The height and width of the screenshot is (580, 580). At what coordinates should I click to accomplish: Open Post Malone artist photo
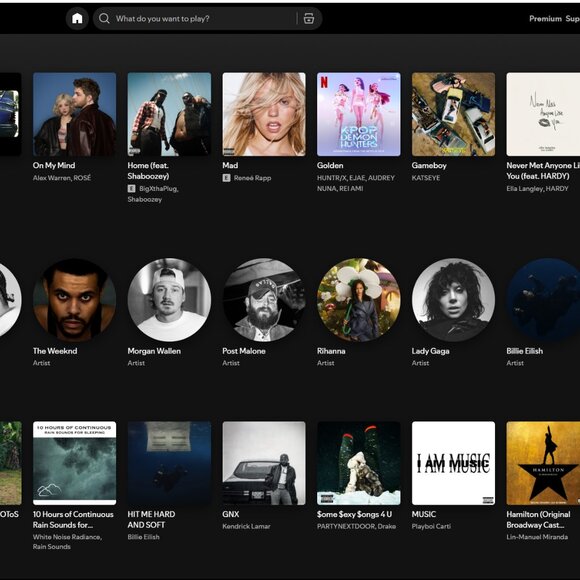264,300
